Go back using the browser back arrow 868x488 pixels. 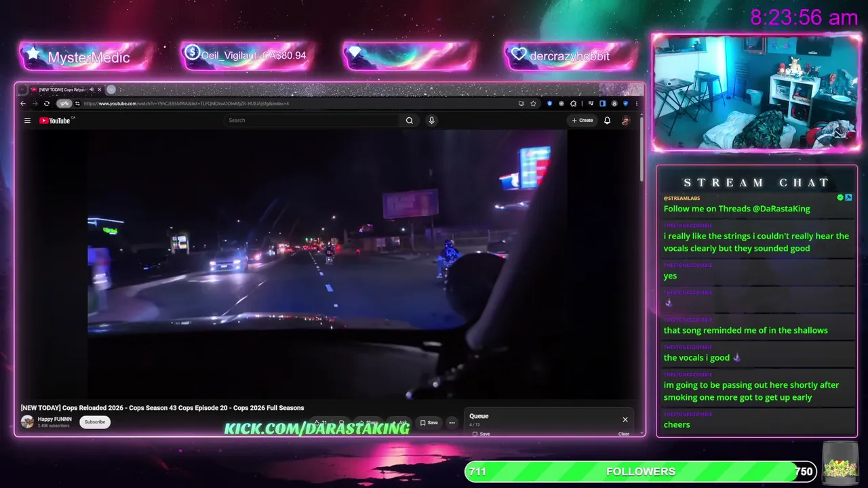click(23, 104)
